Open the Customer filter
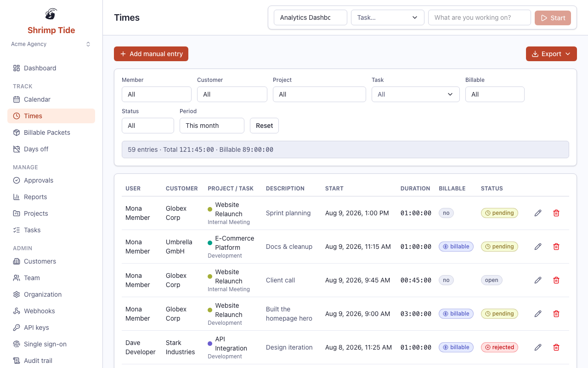The width and height of the screenshot is (588, 368). [232, 94]
